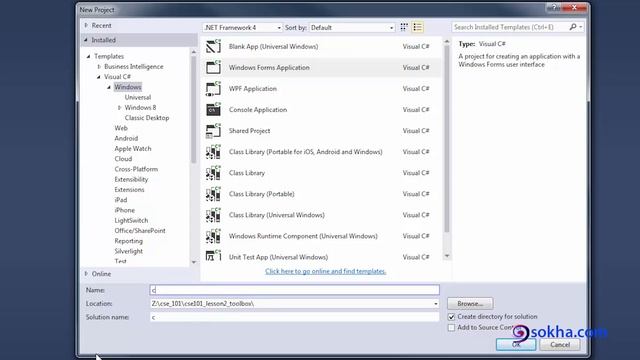Click the Search Installed Templates box
The width and height of the screenshot is (640, 360).
(511, 27)
